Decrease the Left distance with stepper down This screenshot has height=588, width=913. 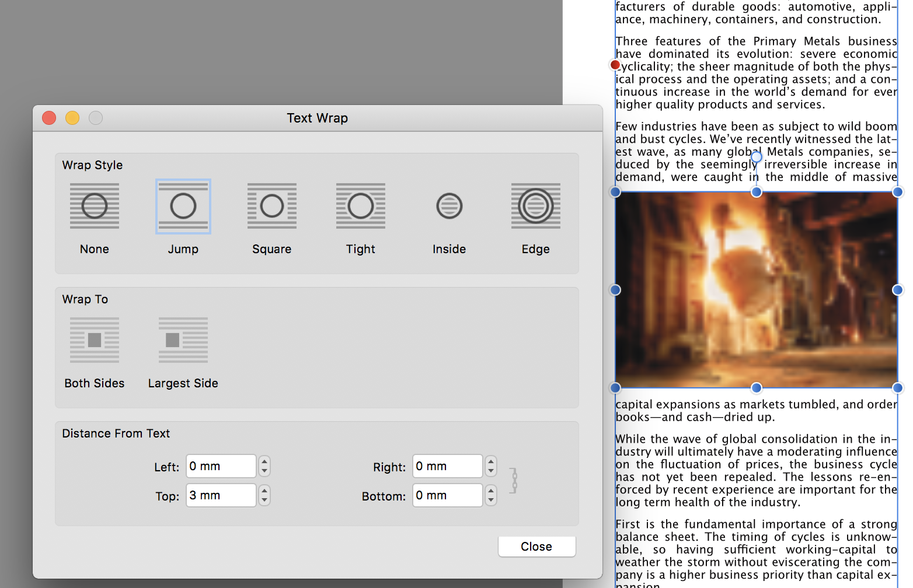click(x=264, y=471)
